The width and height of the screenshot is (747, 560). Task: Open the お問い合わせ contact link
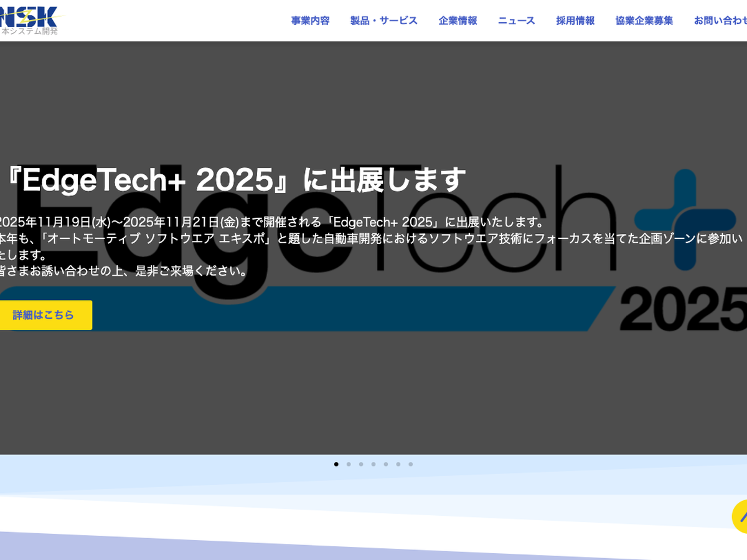click(720, 21)
